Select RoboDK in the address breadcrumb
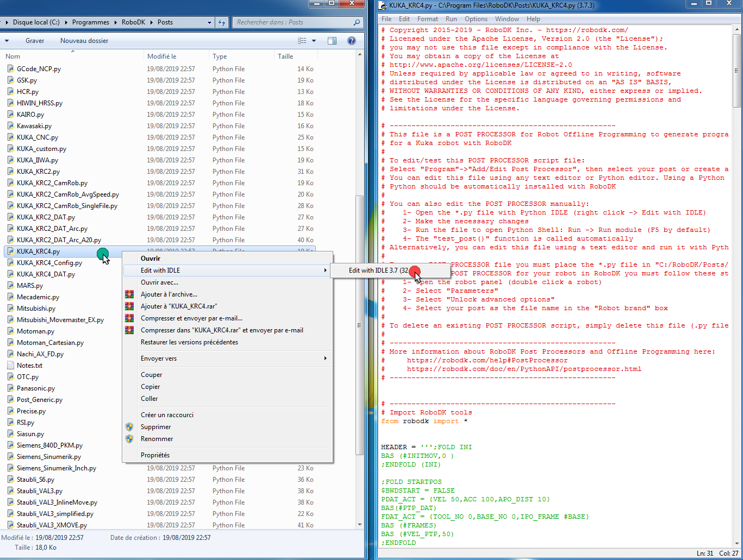Screen dimensions: 743x560 coord(133,22)
